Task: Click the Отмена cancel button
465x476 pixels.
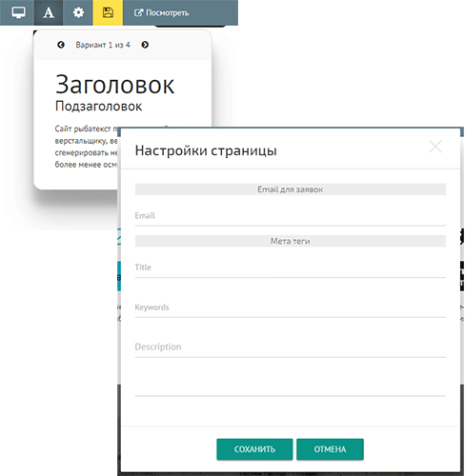Action: [x=330, y=449]
